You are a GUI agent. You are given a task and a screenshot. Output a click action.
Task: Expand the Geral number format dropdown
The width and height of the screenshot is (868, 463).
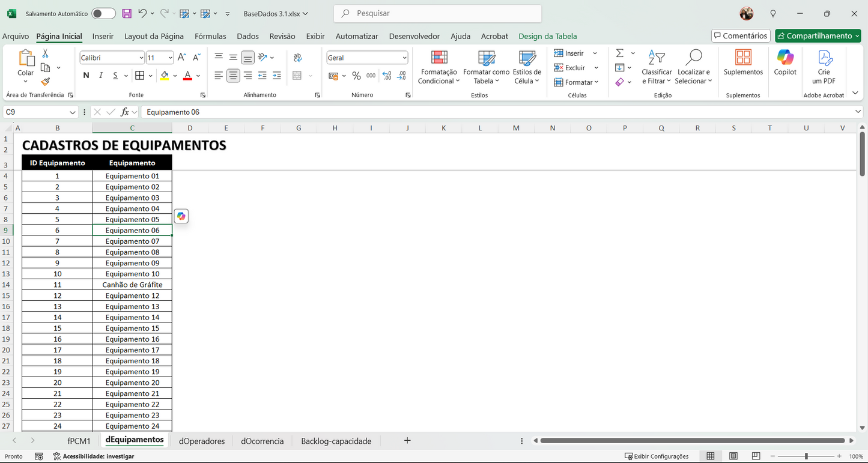coord(404,58)
